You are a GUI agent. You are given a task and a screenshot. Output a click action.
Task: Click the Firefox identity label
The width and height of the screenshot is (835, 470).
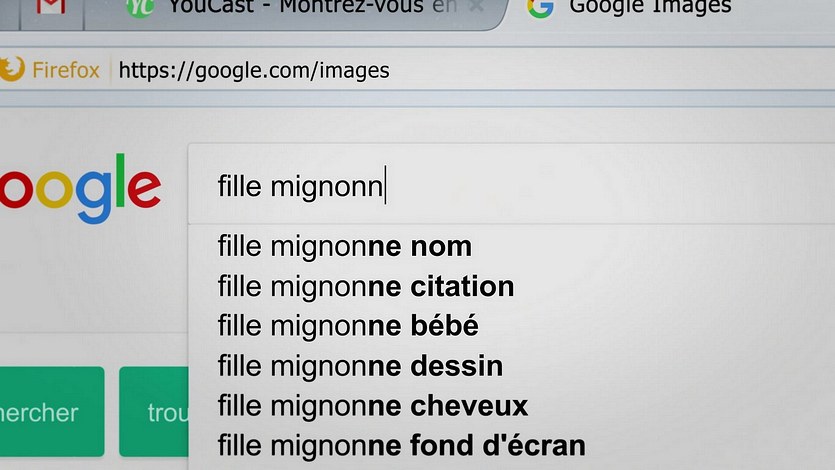[65, 70]
